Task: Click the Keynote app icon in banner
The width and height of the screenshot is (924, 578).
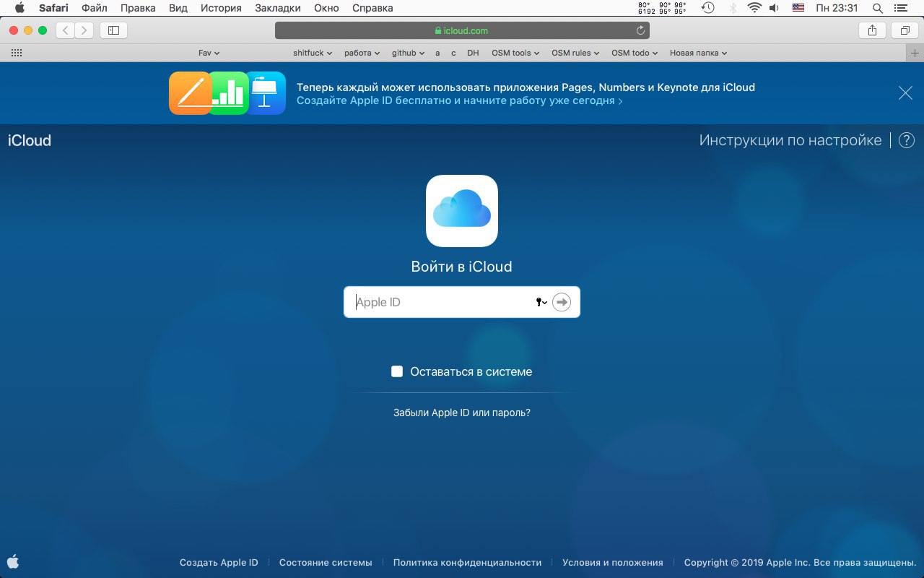Action: 266,93
